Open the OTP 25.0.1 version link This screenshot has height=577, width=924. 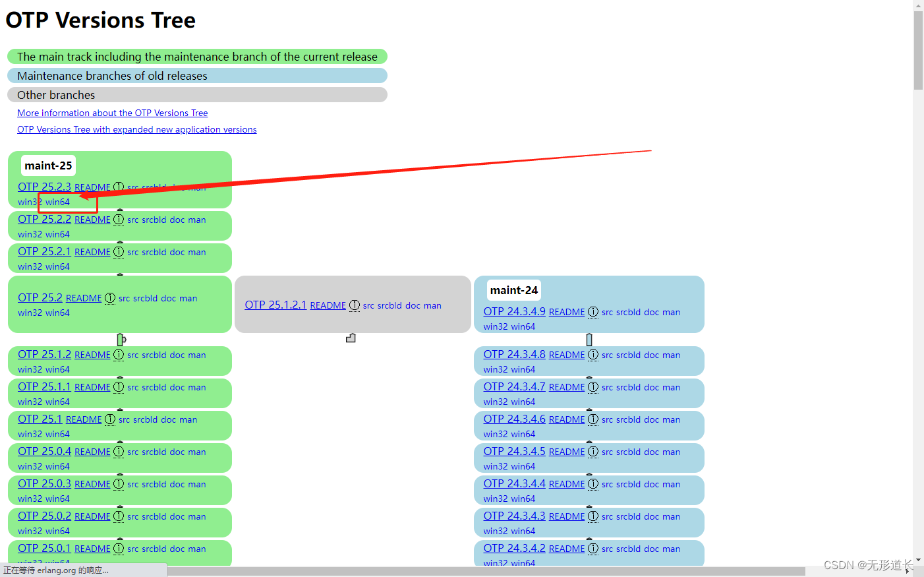(x=44, y=549)
